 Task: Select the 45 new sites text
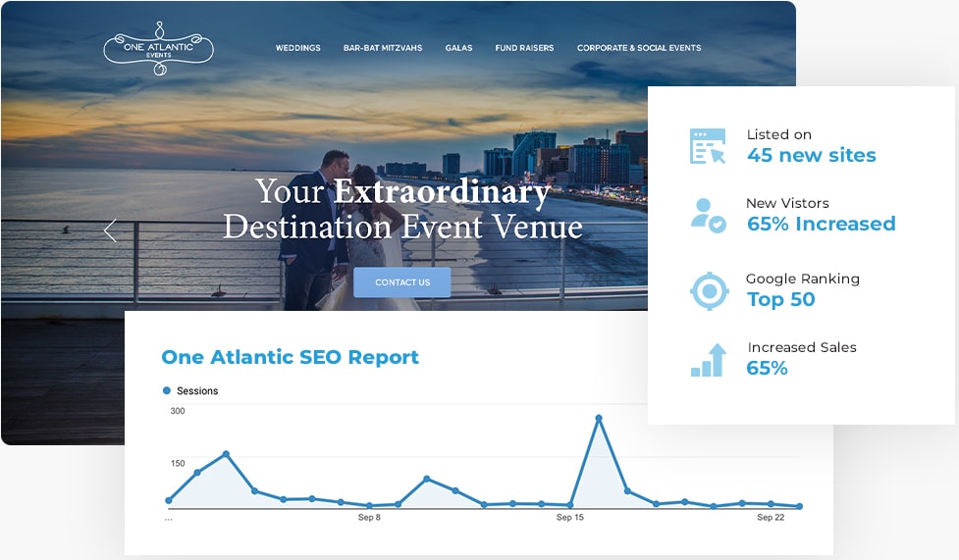click(812, 155)
